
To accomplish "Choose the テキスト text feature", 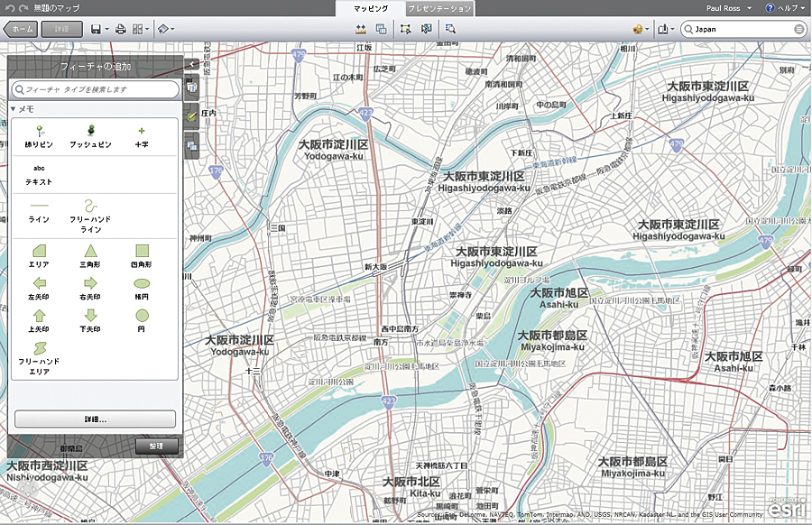I will [39, 173].
